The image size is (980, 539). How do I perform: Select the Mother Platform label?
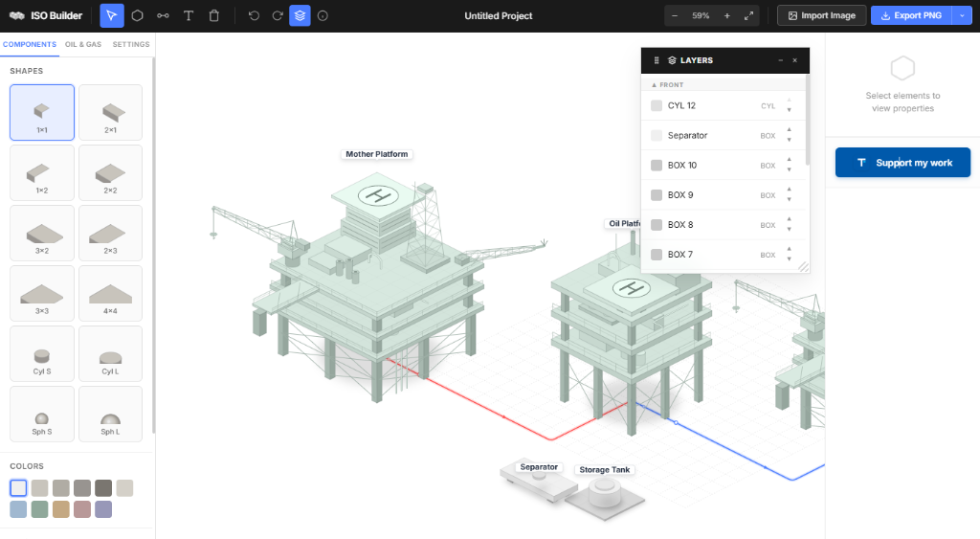pyautogui.click(x=377, y=154)
